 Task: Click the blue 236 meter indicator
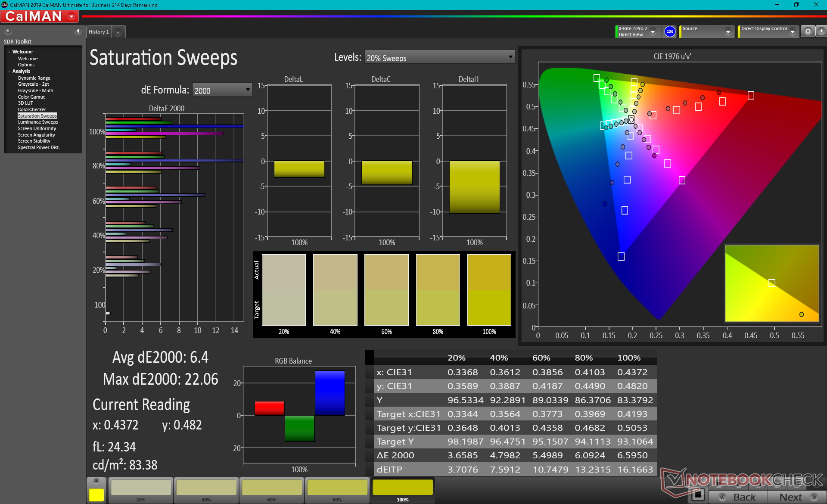tap(670, 31)
